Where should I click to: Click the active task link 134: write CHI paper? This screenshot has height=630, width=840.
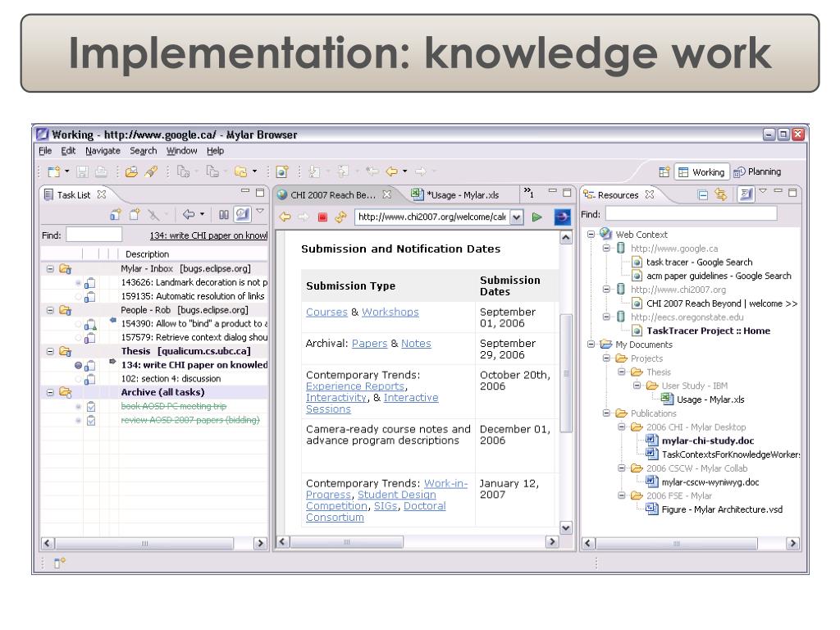[208, 235]
